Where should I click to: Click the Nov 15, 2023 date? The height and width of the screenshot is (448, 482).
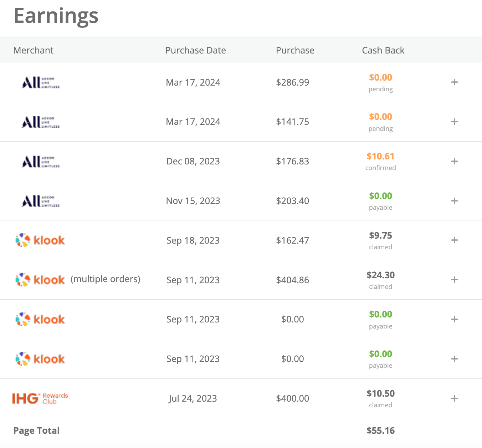[193, 201]
